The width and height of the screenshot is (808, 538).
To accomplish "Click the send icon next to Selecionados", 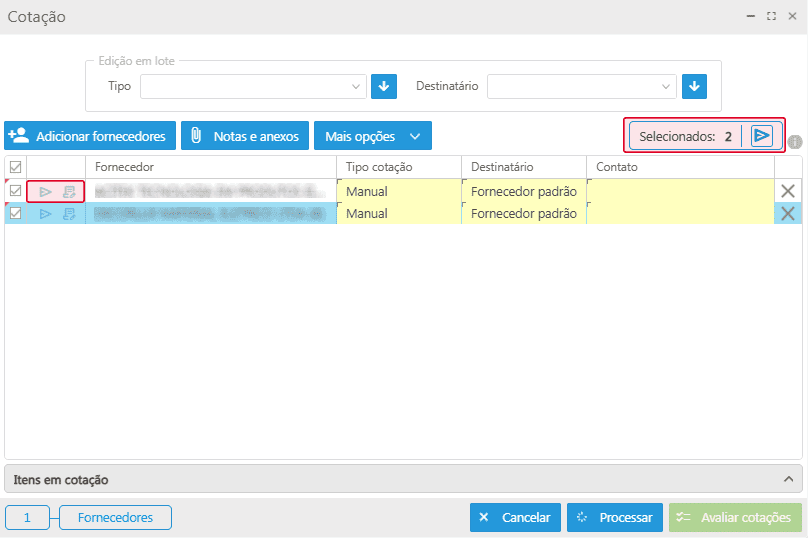I will [x=762, y=136].
